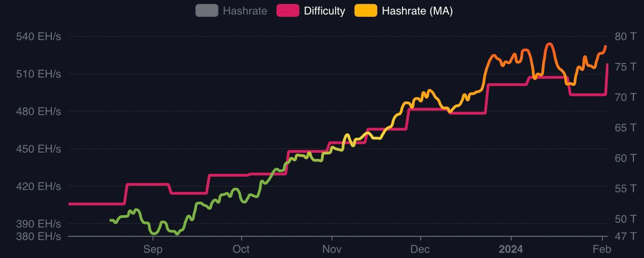Click the Feb label on time axis
644x258 pixels.
(x=602, y=250)
